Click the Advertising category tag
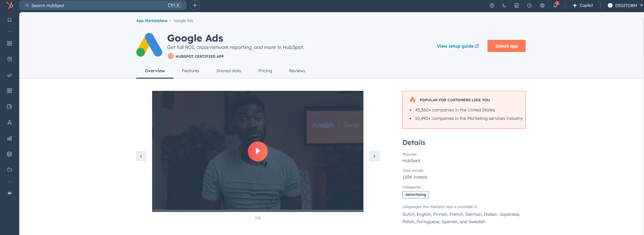The height and width of the screenshot is (235, 644). pos(415,195)
